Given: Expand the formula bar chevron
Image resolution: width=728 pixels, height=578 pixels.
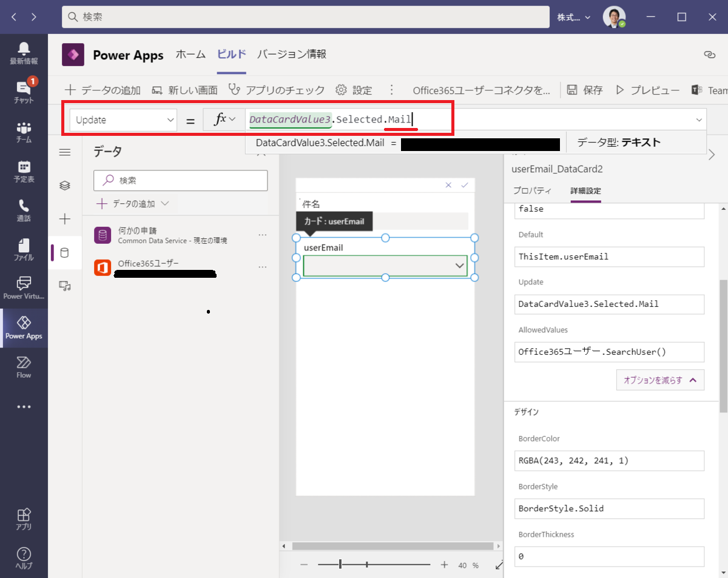Looking at the screenshot, I should click(698, 120).
